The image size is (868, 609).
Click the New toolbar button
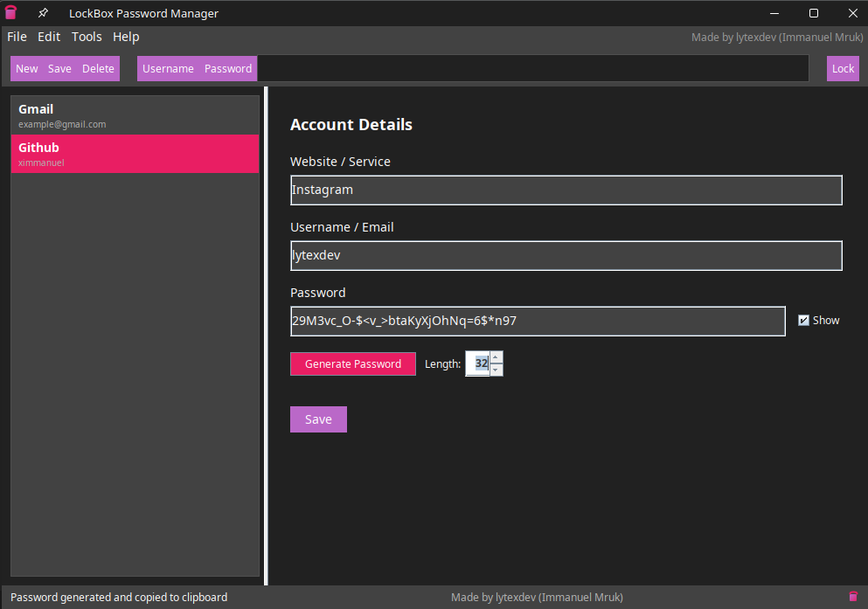26,68
